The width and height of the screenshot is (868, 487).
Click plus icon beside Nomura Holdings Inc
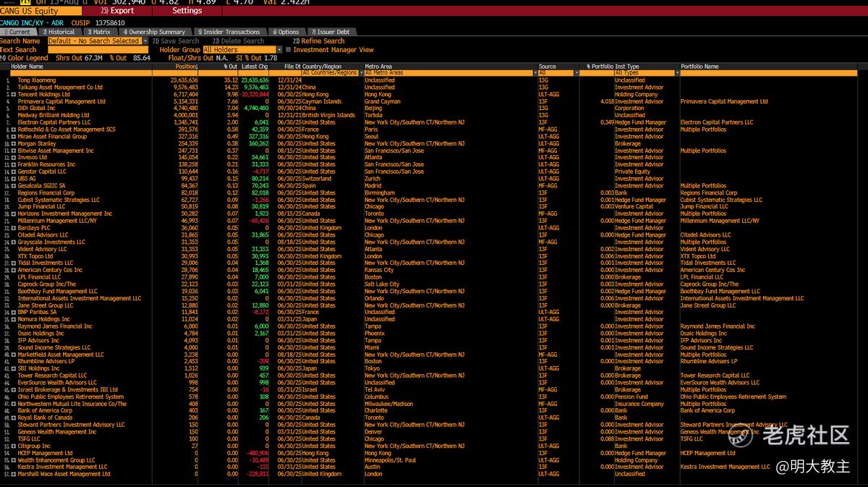[x=14, y=319]
